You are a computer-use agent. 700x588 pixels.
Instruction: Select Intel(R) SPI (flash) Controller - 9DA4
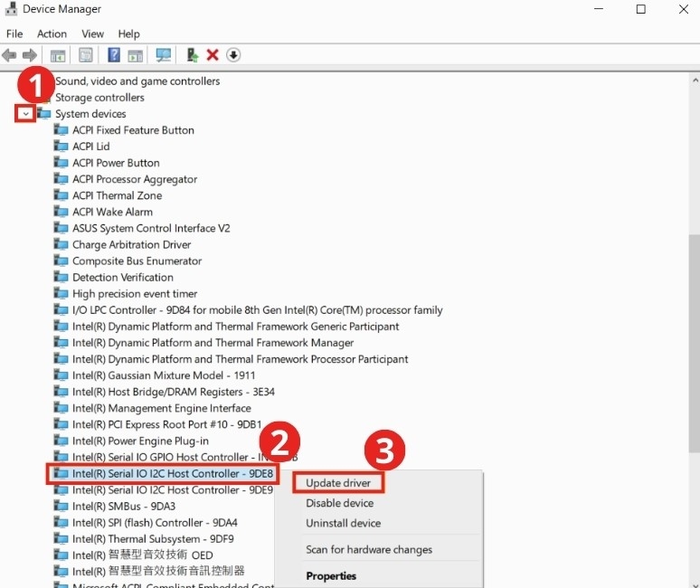(155, 523)
